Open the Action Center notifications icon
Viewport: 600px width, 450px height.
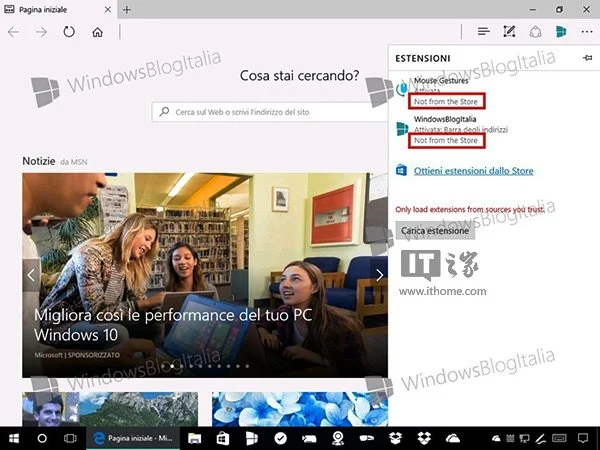pos(583,438)
